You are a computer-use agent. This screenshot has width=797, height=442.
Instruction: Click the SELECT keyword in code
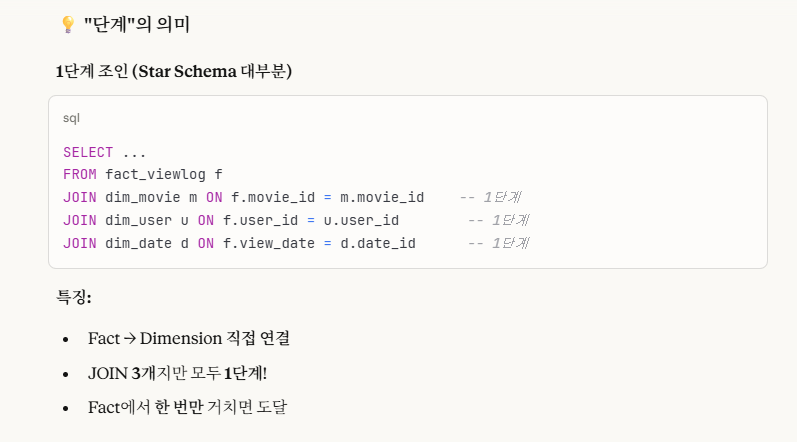coord(88,153)
